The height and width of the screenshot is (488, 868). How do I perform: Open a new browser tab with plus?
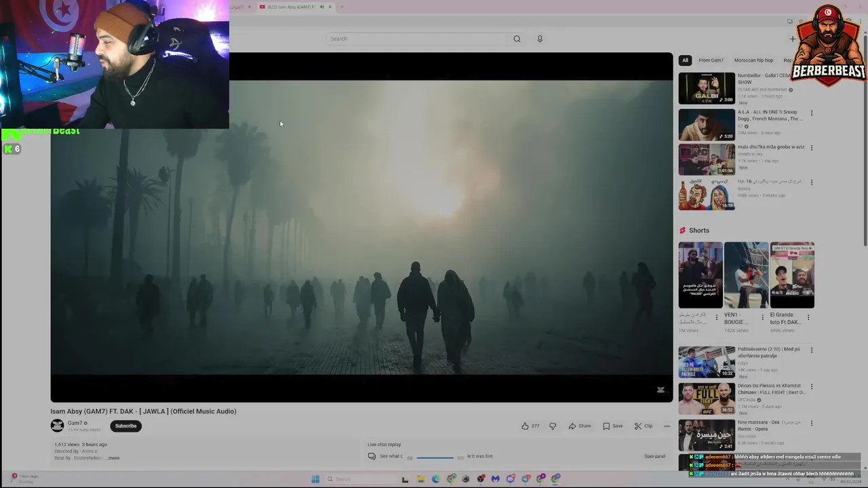342,7
